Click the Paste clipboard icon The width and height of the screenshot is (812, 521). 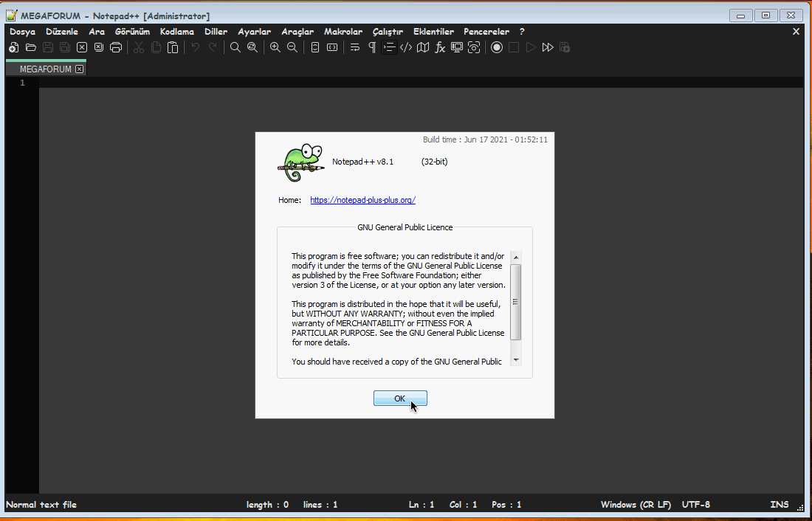pyautogui.click(x=173, y=48)
